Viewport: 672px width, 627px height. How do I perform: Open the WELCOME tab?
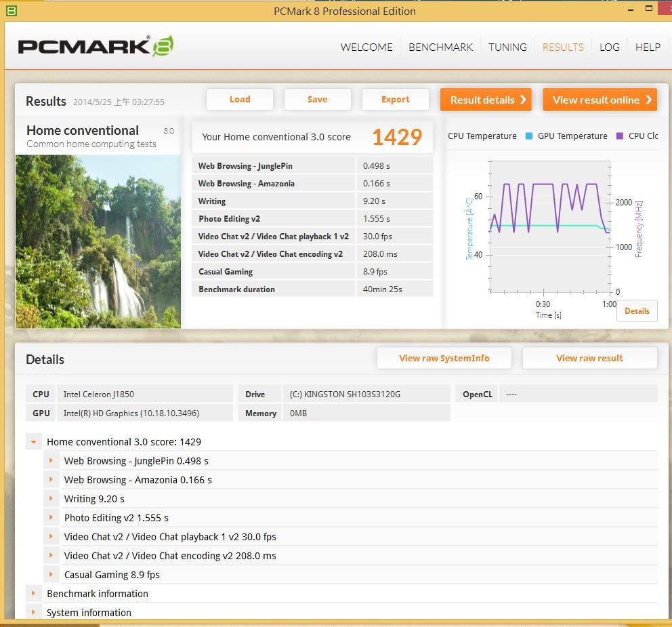[366, 47]
